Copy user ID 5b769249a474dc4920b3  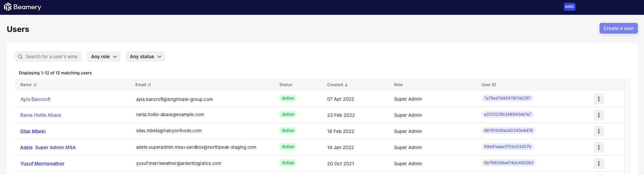point(509,163)
